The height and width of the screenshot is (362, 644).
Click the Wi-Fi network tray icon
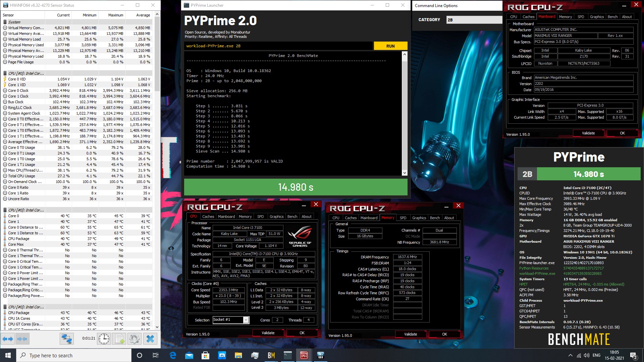tap(579, 355)
